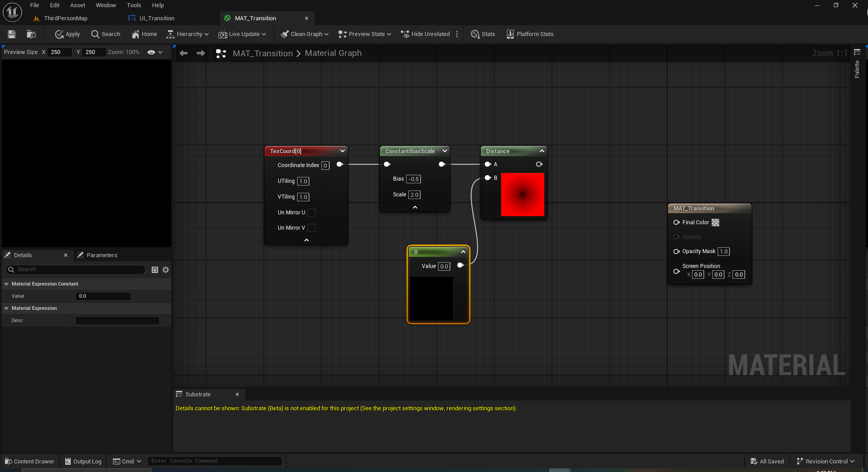868x472 pixels.
Task: Open toolbar overflow options menu
Action: pyautogui.click(x=457, y=34)
